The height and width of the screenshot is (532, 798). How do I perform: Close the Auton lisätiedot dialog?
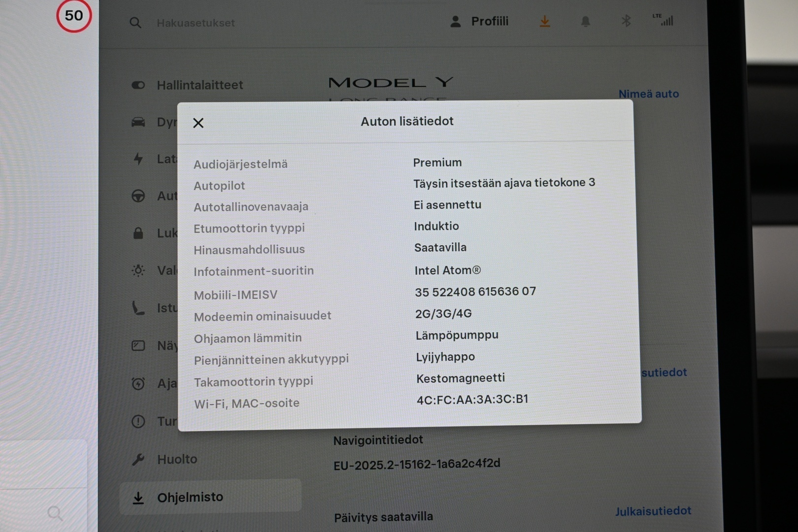(198, 123)
